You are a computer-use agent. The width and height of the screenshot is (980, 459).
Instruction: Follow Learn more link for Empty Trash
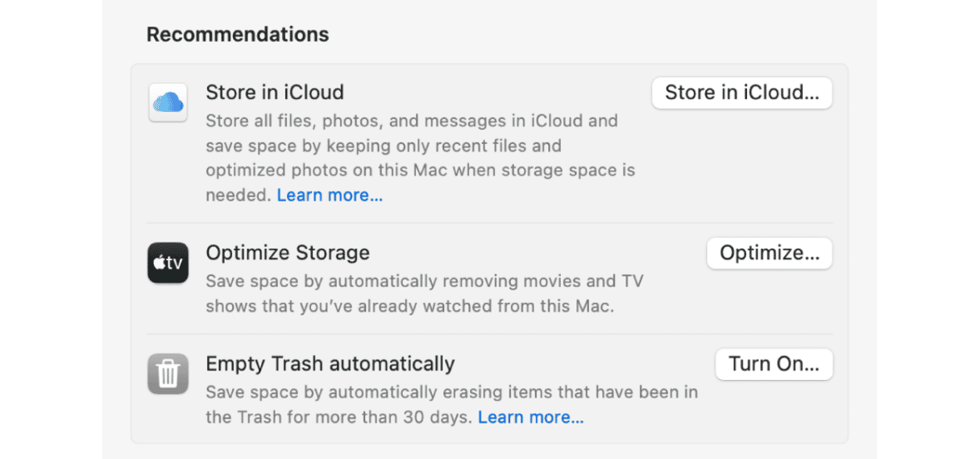point(530,418)
